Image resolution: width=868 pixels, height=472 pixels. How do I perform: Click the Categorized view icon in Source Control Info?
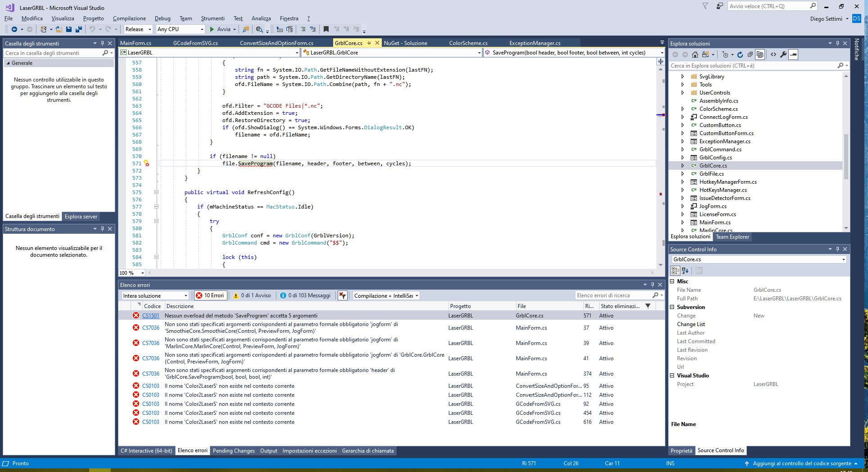(675, 271)
